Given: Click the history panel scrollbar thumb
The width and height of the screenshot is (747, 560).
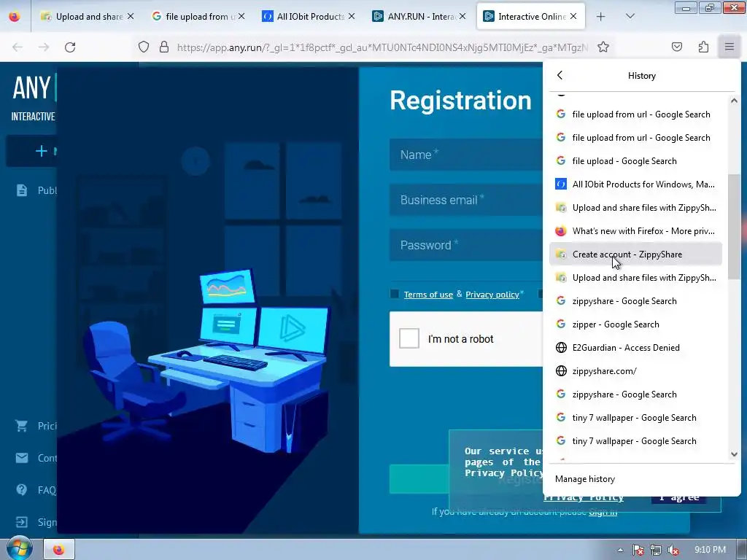Looking at the screenshot, I should pyautogui.click(x=734, y=227).
